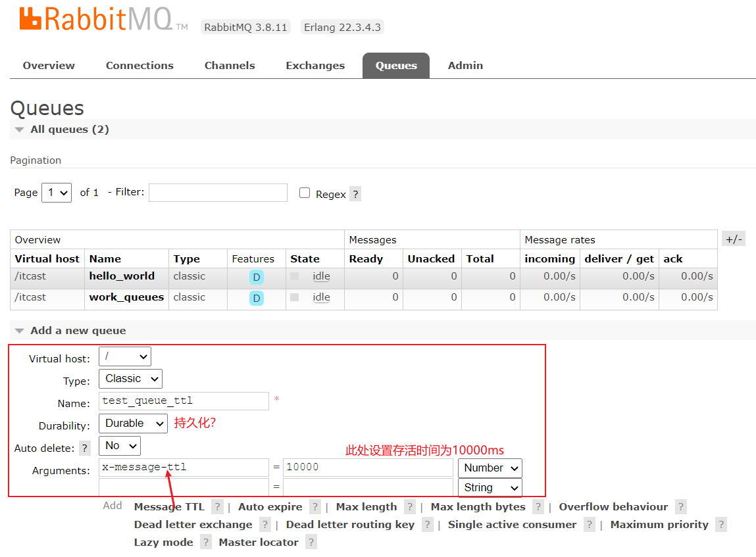This screenshot has height=557, width=756.
Task: Click the D feature badge for hello_world
Action: 257,277
